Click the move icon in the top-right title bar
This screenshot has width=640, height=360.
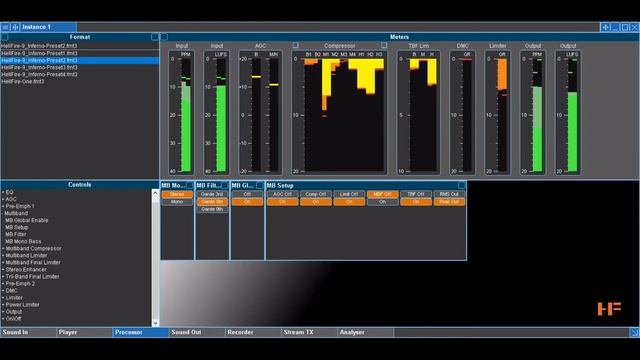605,27
